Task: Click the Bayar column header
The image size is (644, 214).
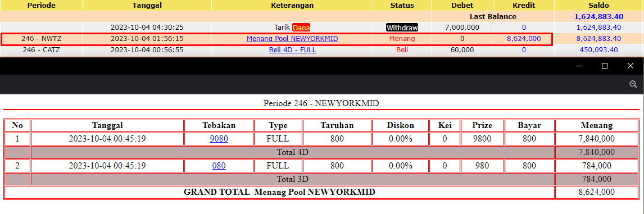Action: pyautogui.click(x=529, y=125)
